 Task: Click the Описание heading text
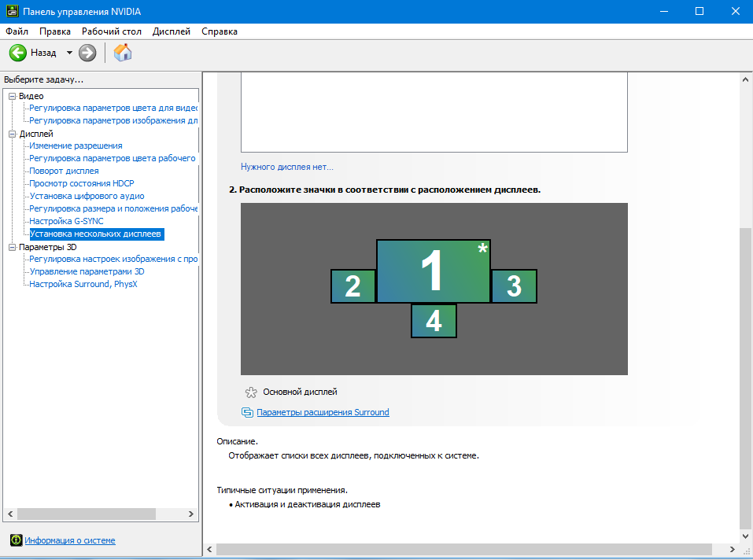coord(238,441)
